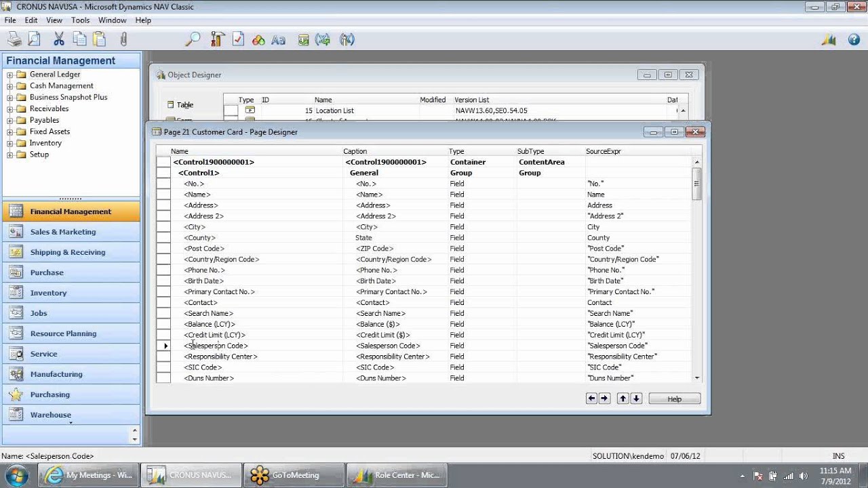Click the Aa font toolbar icon

[x=278, y=40]
